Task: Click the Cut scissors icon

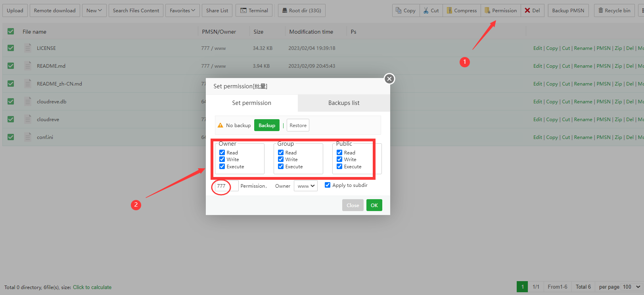Action: click(426, 11)
